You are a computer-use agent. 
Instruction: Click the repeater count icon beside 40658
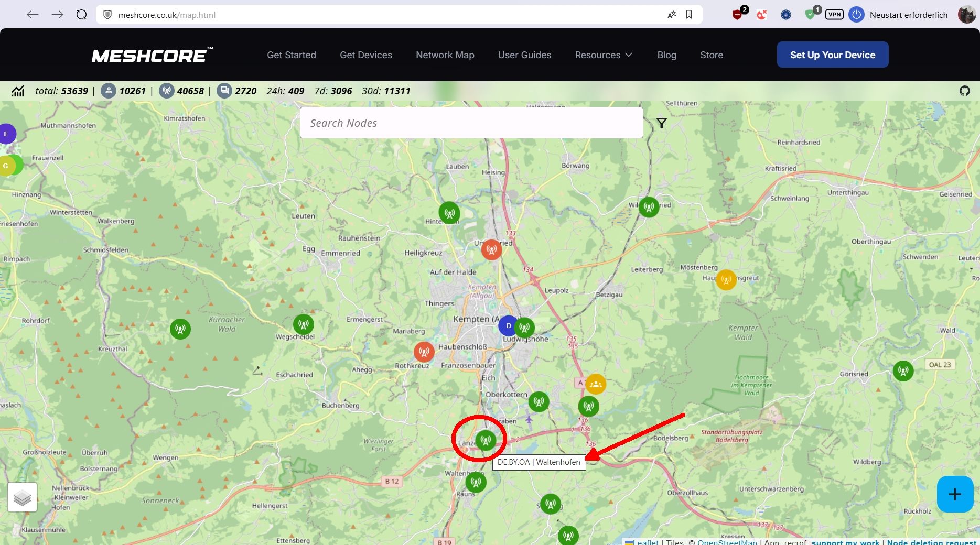click(167, 91)
